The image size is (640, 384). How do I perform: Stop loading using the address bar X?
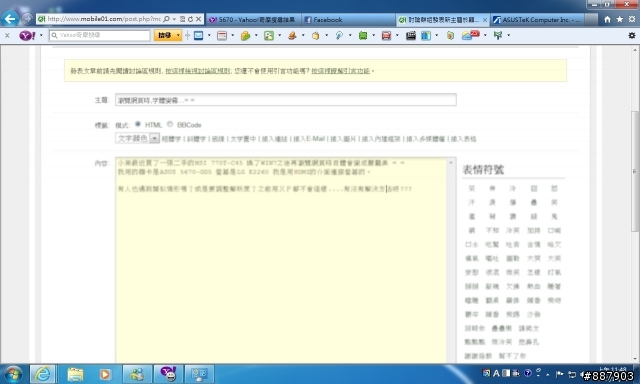point(198,19)
